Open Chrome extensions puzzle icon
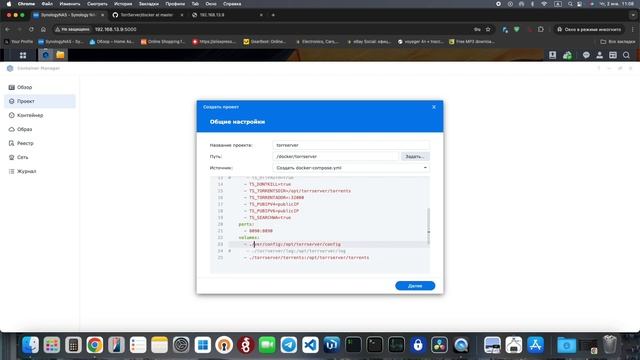Screen dimensions: 640x360 coord(540,29)
